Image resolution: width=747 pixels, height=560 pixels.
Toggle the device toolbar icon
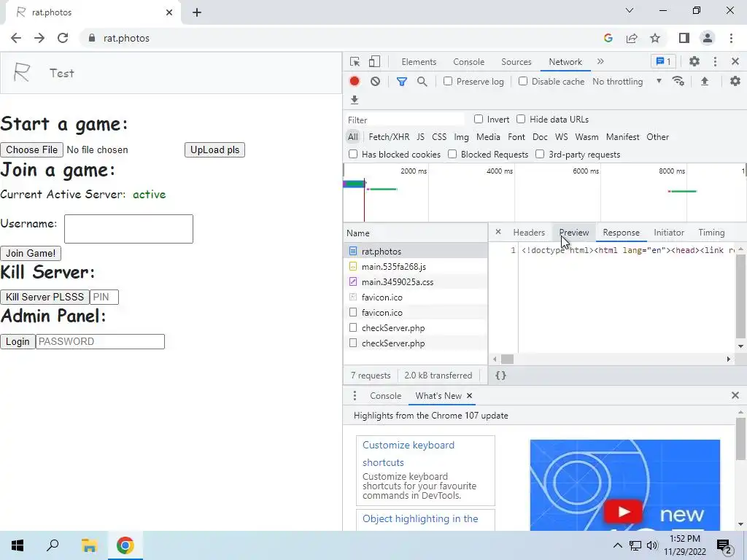click(374, 62)
